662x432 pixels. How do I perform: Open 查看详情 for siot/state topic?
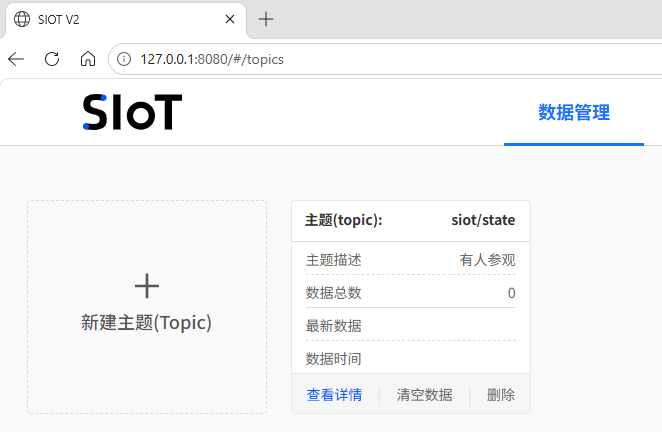(x=334, y=395)
